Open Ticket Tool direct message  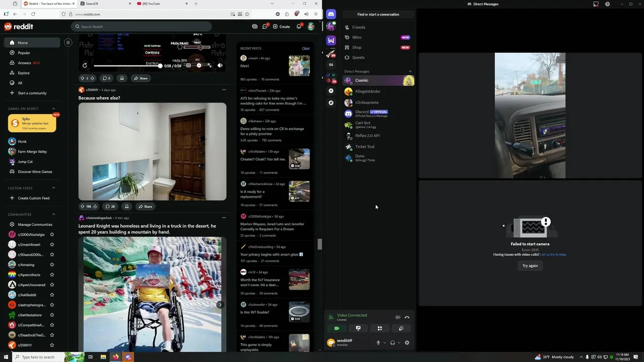pos(379,147)
